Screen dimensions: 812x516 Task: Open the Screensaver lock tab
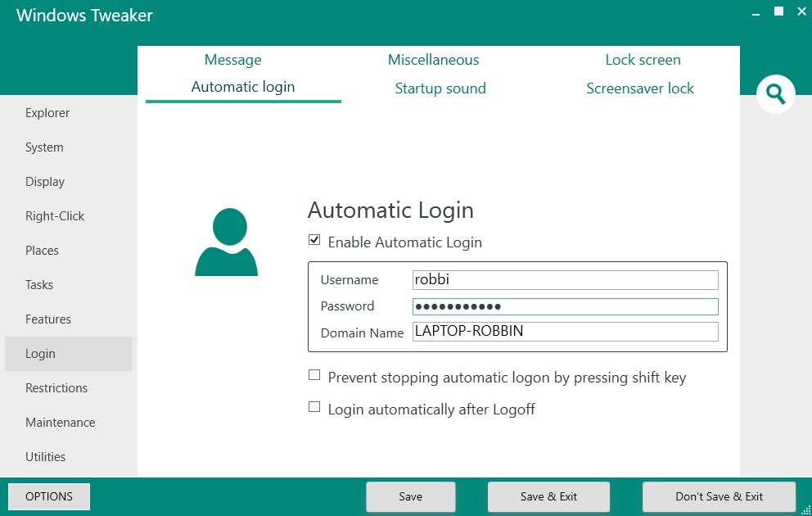tap(640, 88)
